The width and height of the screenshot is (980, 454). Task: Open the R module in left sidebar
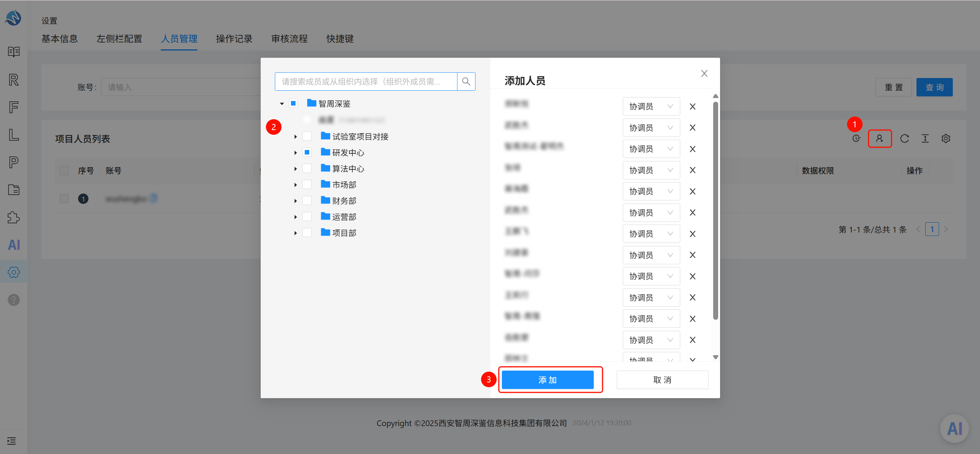[14, 80]
